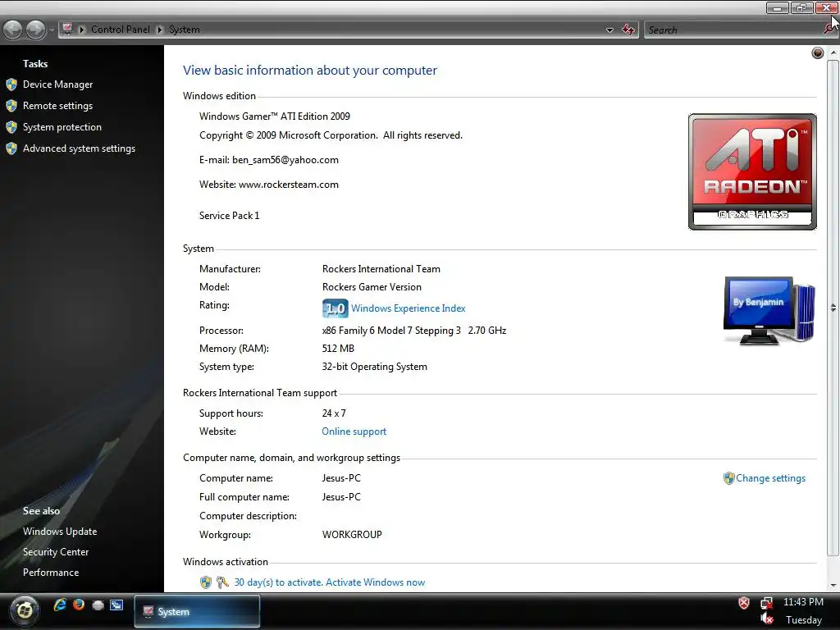Screen dimensions: 840x630
Task: Click the 512 MB memory value
Action: tap(338, 349)
